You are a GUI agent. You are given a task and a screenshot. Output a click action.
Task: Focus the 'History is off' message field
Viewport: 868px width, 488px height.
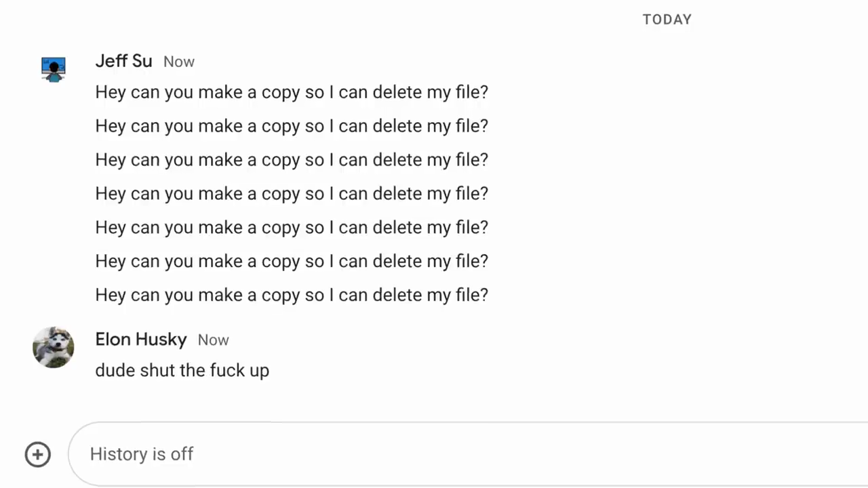click(468, 454)
